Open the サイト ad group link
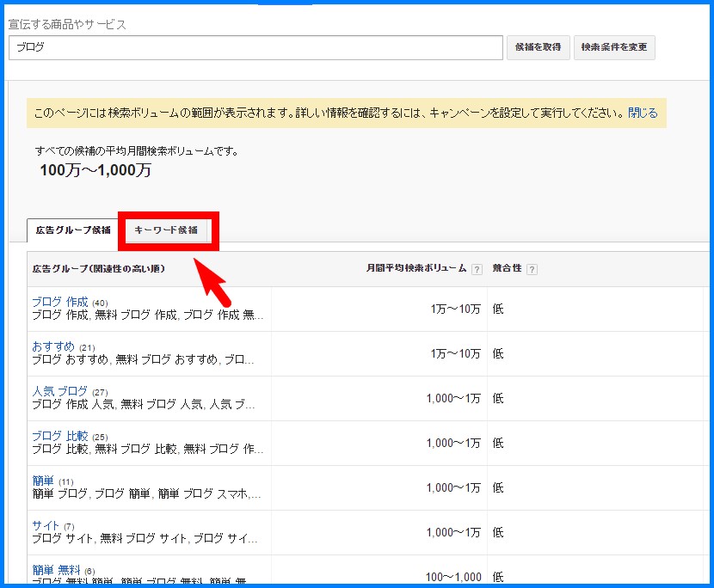The image size is (714, 588). click(46, 525)
